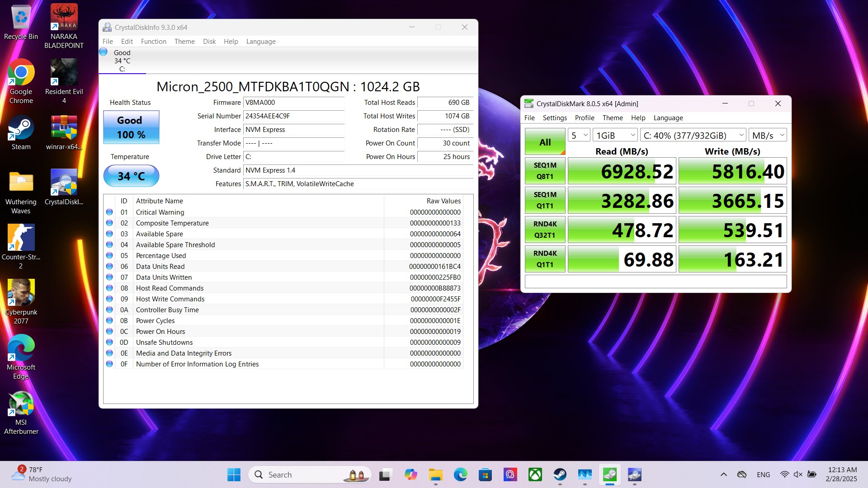
Task: Launch MSI Afterburner desktop shortcut
Action: tap(21, 413)
